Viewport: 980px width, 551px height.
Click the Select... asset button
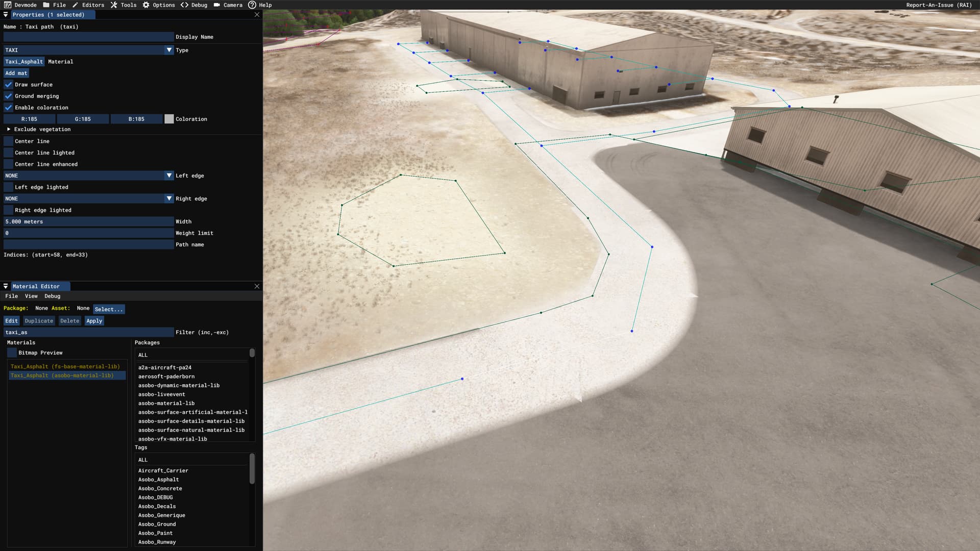pyautogui.click(x=109, y=309)
